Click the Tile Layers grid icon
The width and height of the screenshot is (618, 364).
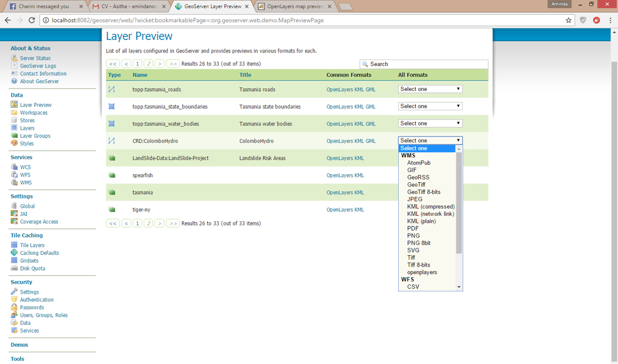(x=14, y=244)
